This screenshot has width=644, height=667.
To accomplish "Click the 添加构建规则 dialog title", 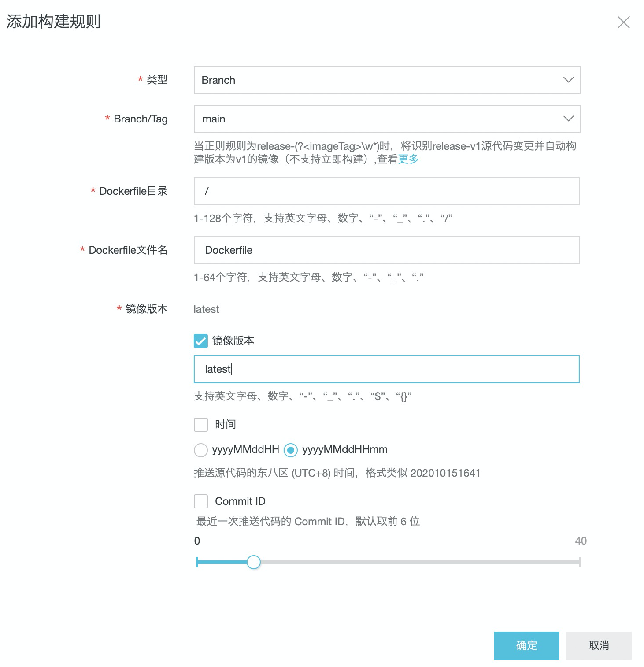I will tap(54, 22).
